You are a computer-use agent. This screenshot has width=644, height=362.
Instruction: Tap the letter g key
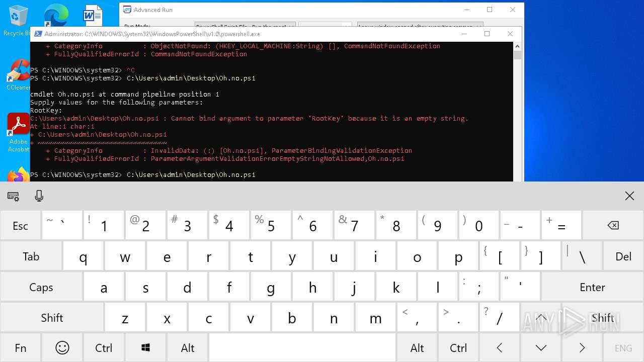coord(271,287)
